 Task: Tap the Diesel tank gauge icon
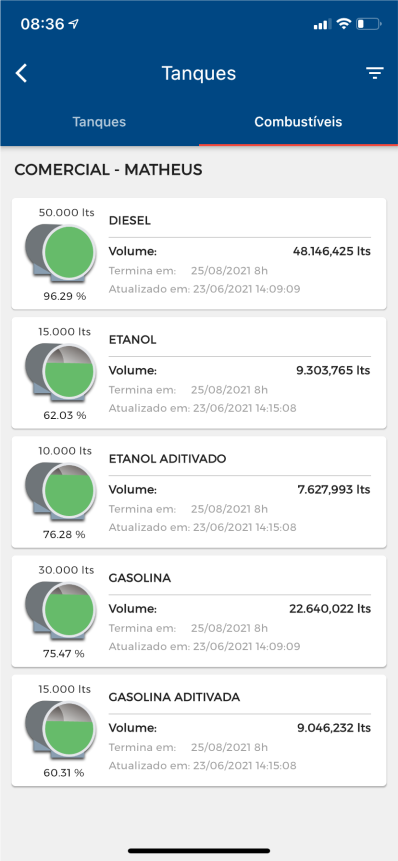[x=60, y=251]
